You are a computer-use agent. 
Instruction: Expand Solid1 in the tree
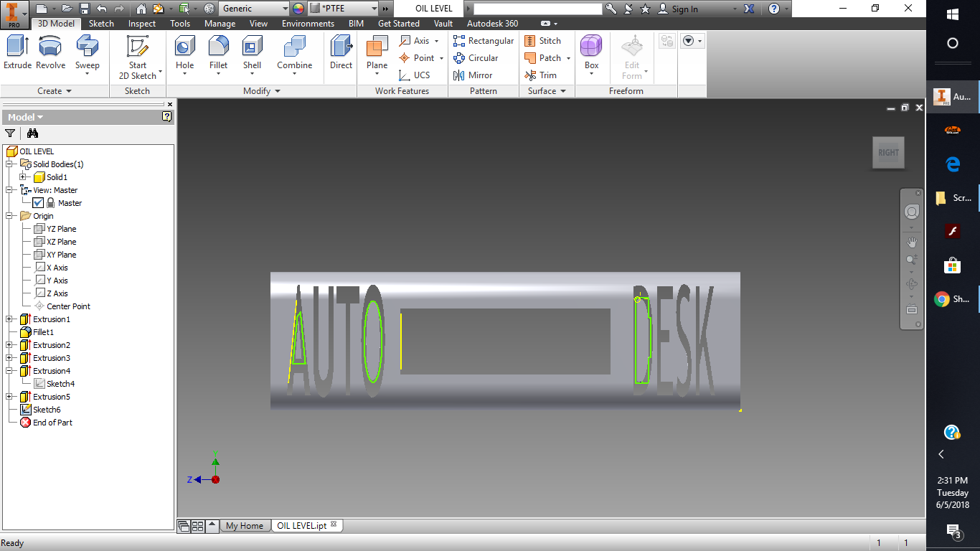coord(23,177)
